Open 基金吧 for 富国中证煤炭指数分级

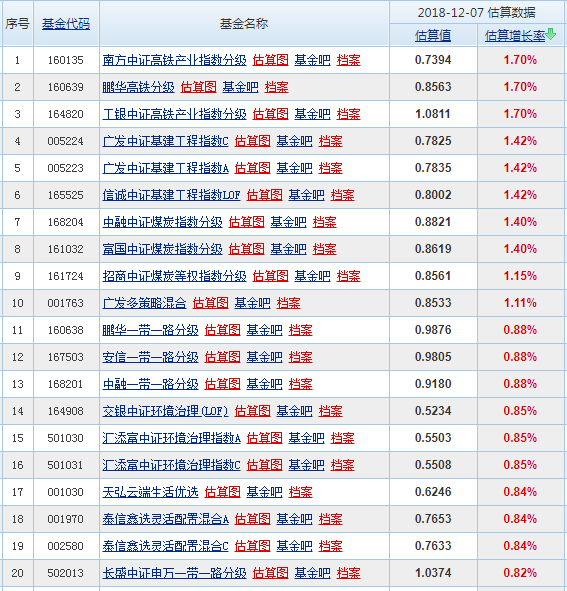coord(288,249)
